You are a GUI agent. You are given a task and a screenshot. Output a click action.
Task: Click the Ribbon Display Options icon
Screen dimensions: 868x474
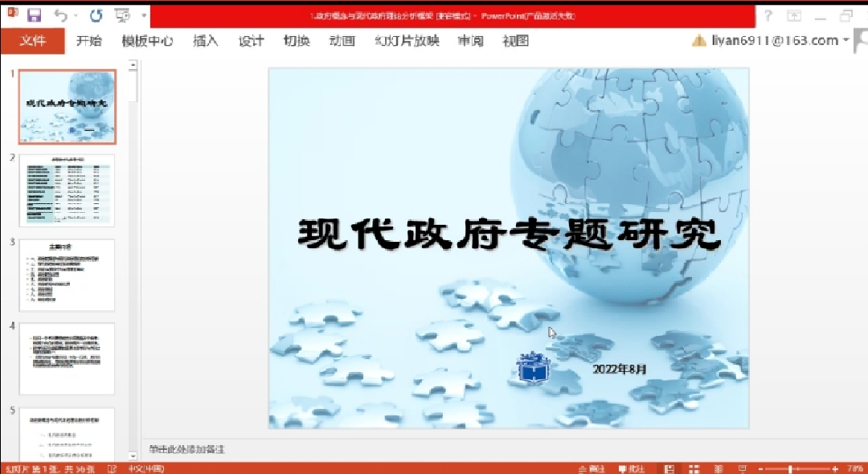794,16
